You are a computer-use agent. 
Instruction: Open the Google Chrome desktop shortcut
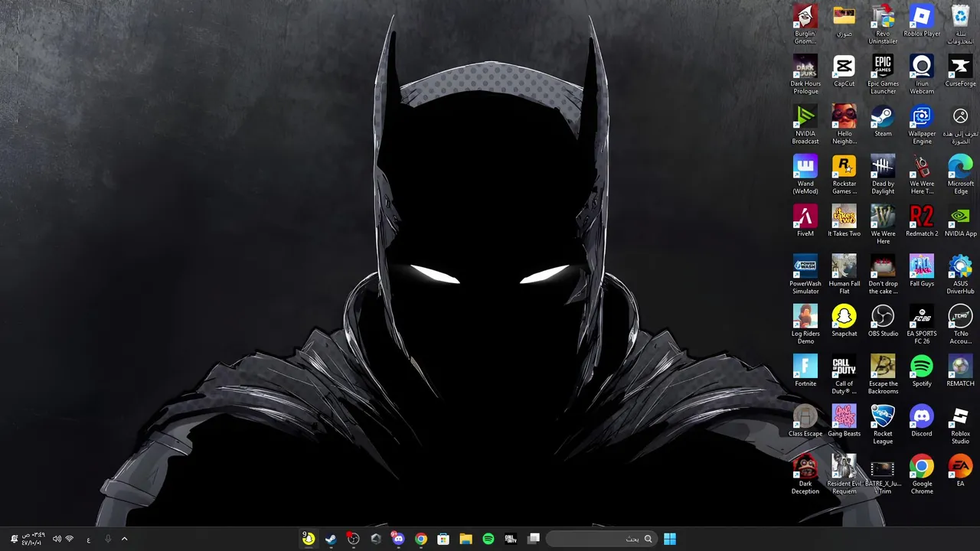922,474
